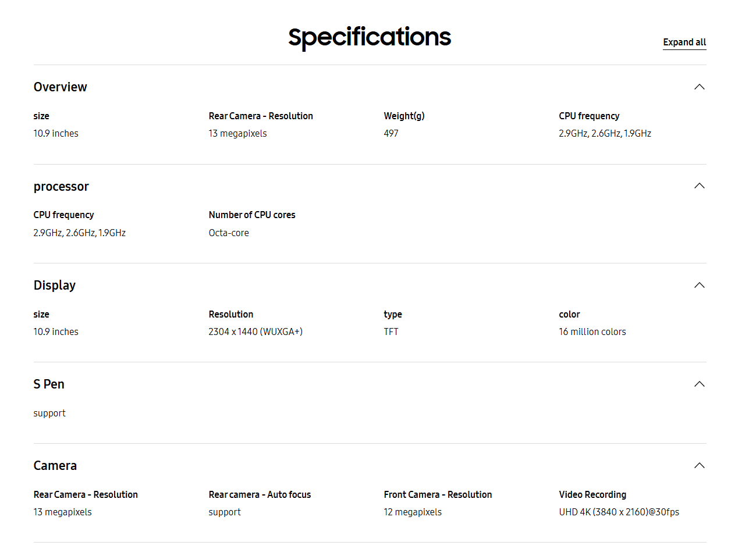Click the 2304 x 1440 (WUXGA+) resolution value
756x556 pixels.
click(255, 332)
